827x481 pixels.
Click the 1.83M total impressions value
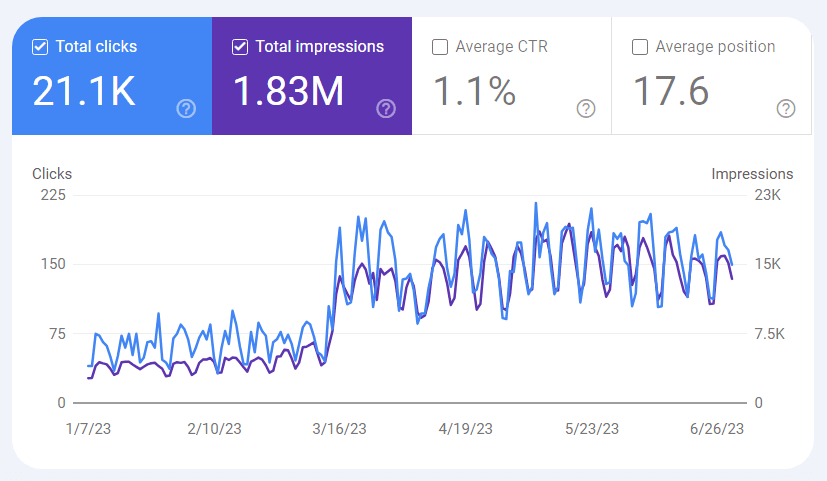289,91
